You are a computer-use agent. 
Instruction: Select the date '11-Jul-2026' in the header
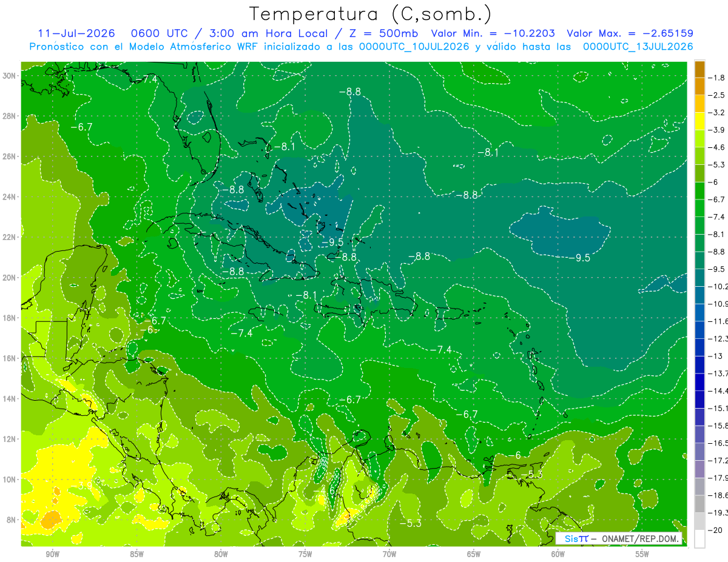coord(75,33)
